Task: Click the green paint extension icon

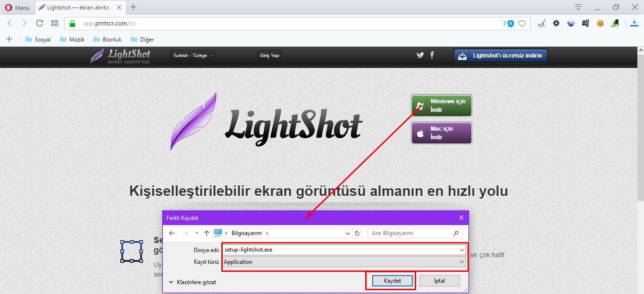Action: tap(615, 23)
